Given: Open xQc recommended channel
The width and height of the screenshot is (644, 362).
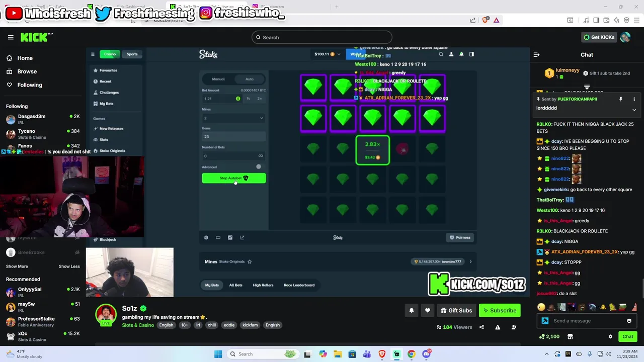Looking at the screenshot, I should coord(43,336).
